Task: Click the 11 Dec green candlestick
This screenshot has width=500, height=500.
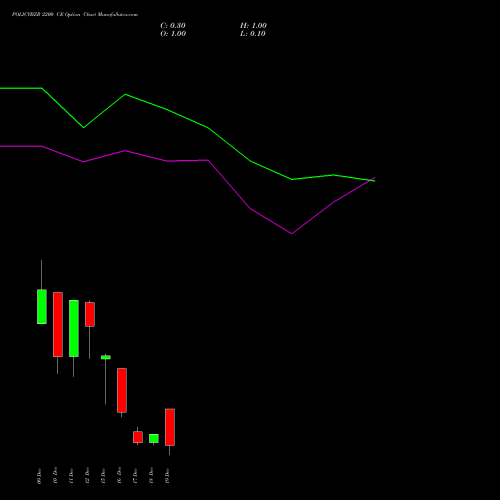Action: [74, 328]
